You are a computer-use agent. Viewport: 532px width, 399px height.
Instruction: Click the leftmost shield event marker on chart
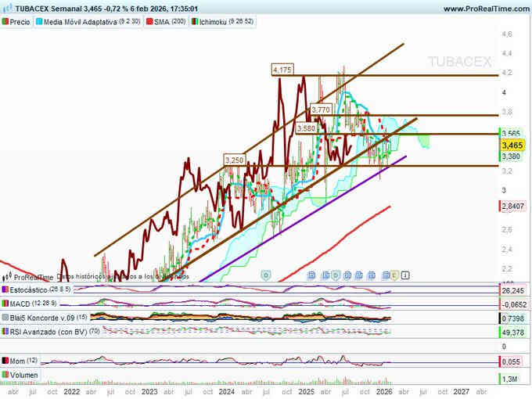coord(266,275)
